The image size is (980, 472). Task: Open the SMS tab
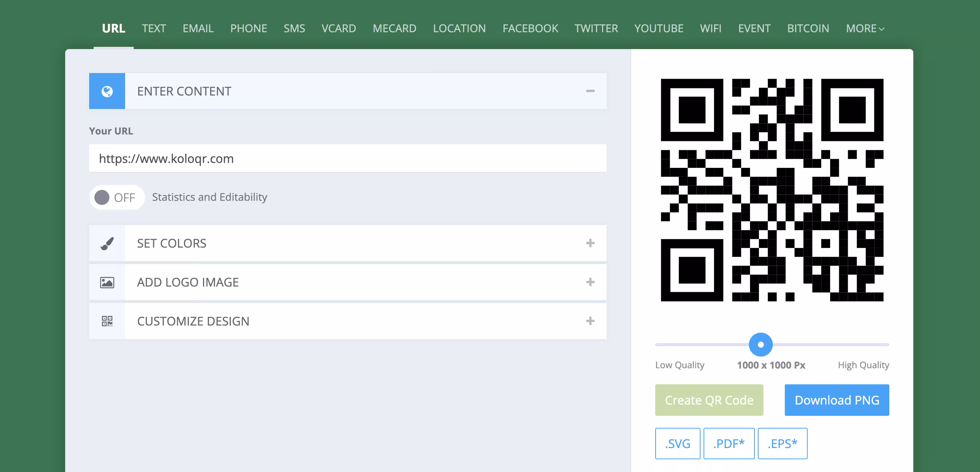(x=294, y=28)
